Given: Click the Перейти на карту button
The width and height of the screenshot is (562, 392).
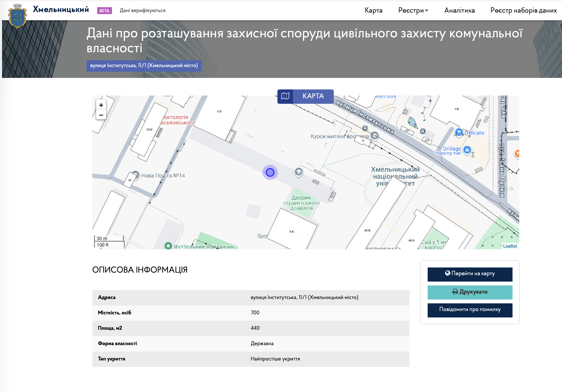Looking at the screenshot, I should point(470,274).
